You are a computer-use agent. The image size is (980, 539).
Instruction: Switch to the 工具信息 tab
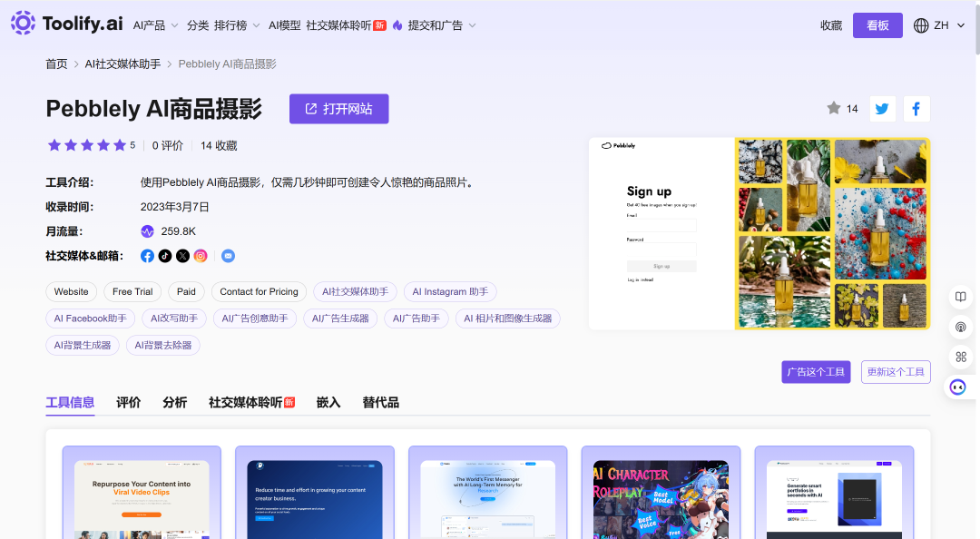point(70,403)
